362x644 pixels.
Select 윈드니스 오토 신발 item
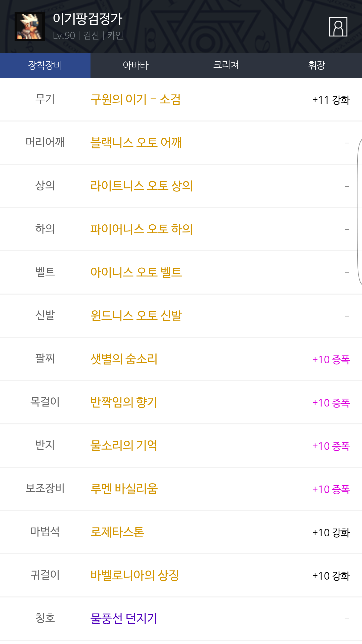pos(136,316)
